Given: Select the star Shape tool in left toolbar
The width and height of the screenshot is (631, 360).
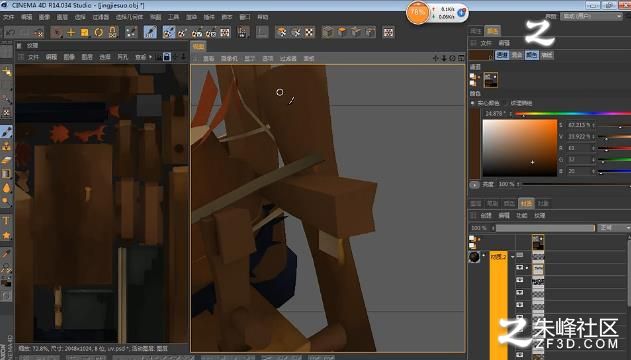Looking at the screenshot, I should [6, 235].
